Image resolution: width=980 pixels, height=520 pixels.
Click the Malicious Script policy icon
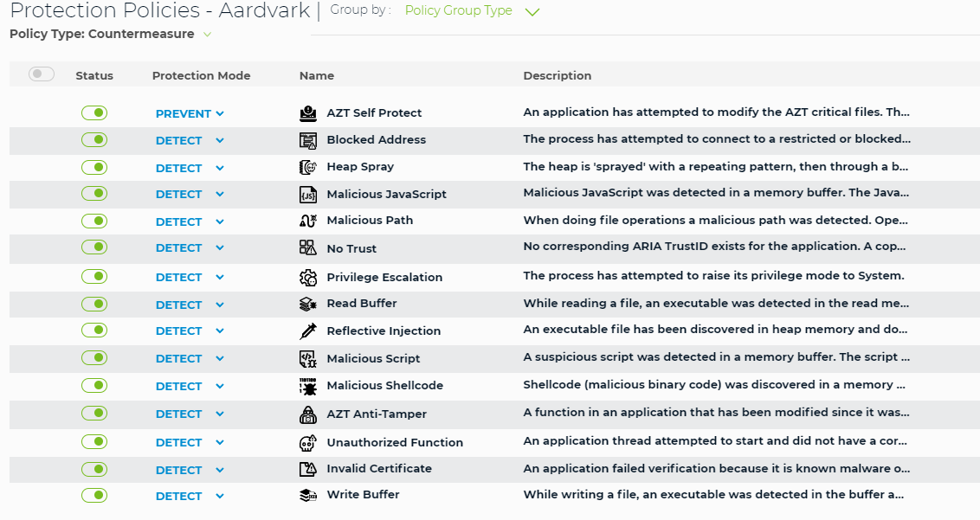click(x=308, y=359)
